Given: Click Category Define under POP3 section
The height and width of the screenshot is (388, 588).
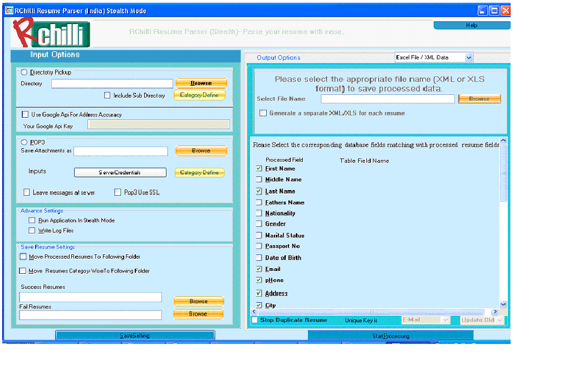Looking at the screenshot, I should (199, 173).
